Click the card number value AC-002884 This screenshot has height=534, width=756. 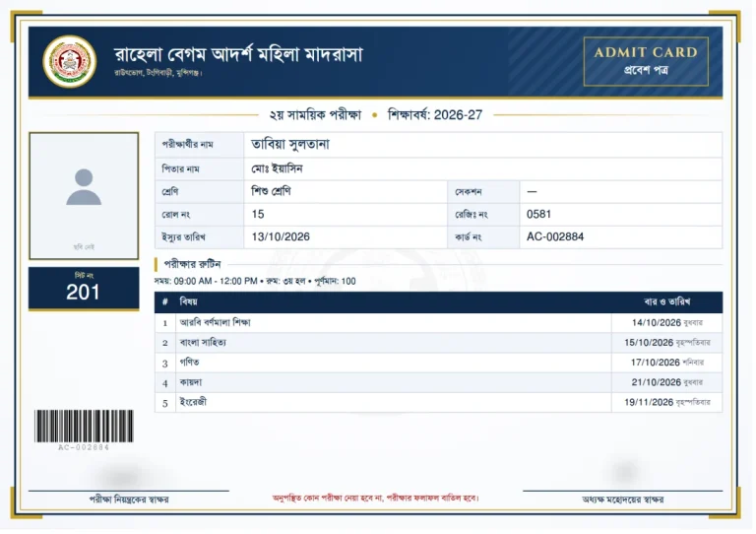coord(555,236)
